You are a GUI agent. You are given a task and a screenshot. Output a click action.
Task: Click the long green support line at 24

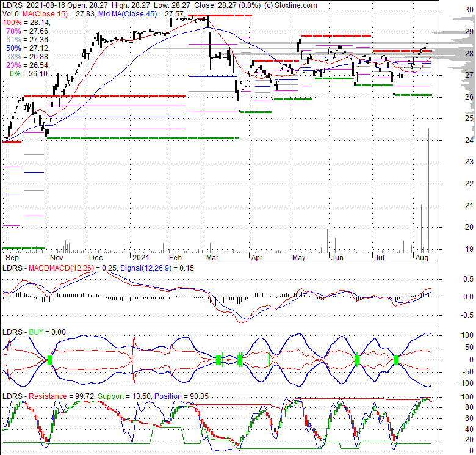coord(142,139)
